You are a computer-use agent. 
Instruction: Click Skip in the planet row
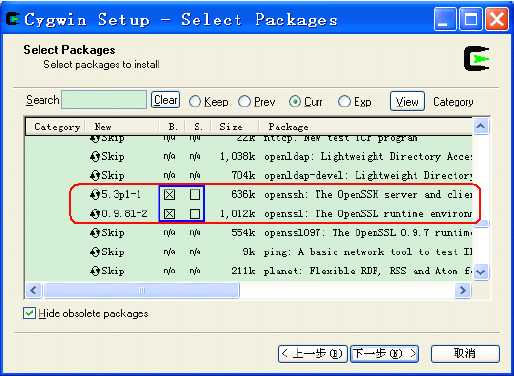tap(113, 271)
